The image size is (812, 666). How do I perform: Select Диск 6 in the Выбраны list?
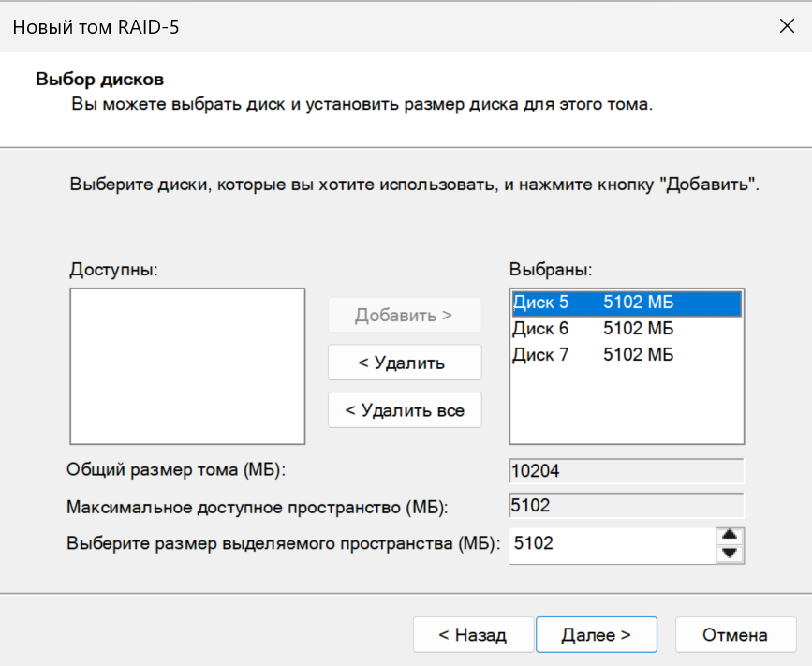pyautogui.click(x=626, y=329)
